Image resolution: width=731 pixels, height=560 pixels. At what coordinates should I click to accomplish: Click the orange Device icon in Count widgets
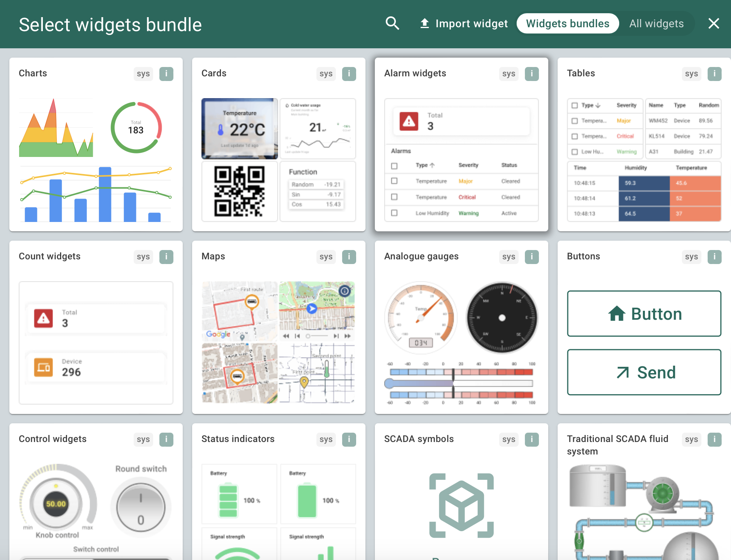click(x=43, y=367)
